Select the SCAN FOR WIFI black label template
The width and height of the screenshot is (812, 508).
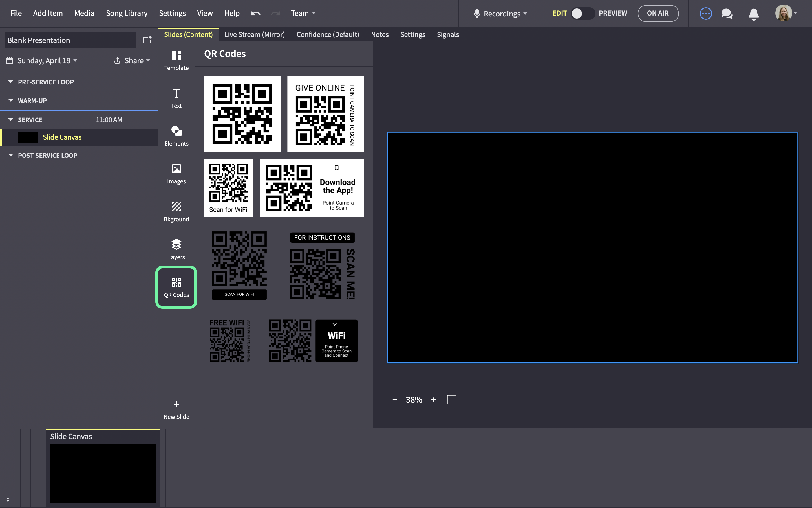click(239, 265)
